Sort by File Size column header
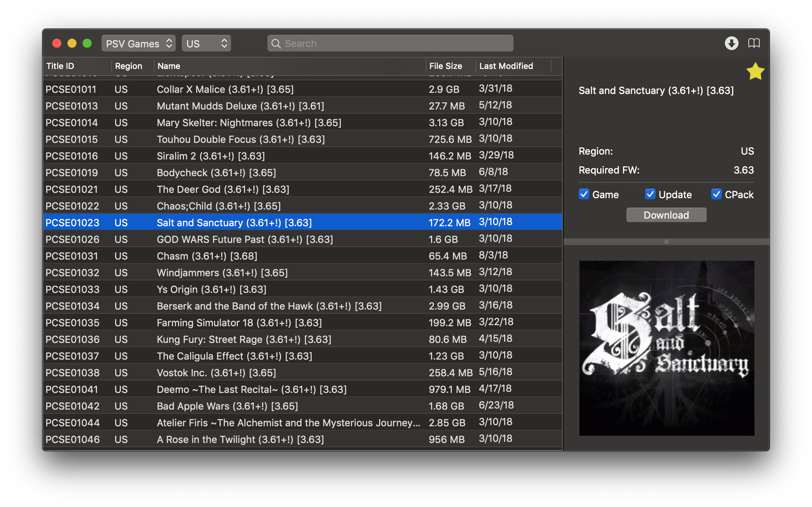The width and height of the screenshot is (812, 507). (x=446, y=66)
